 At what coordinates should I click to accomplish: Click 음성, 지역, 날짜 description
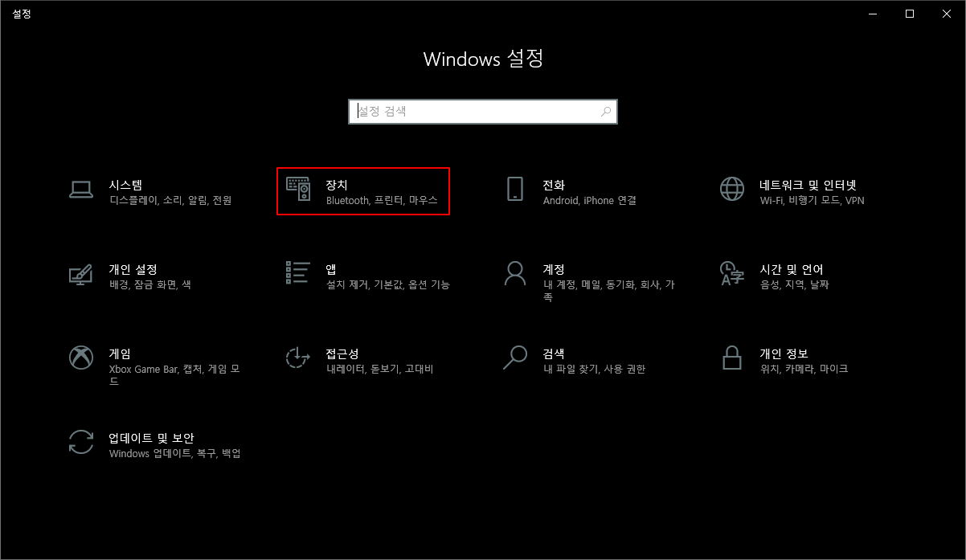tap(794, 285)
